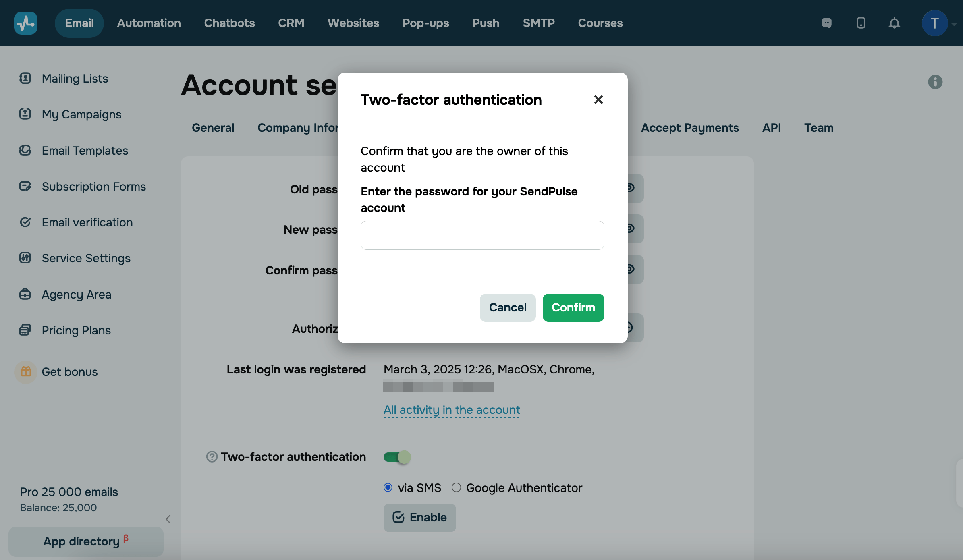Image resolution: width=963 pixels, height=560 pixels.
Task: Collapse the left sidebar with chevron
Action: click(168, 519)
